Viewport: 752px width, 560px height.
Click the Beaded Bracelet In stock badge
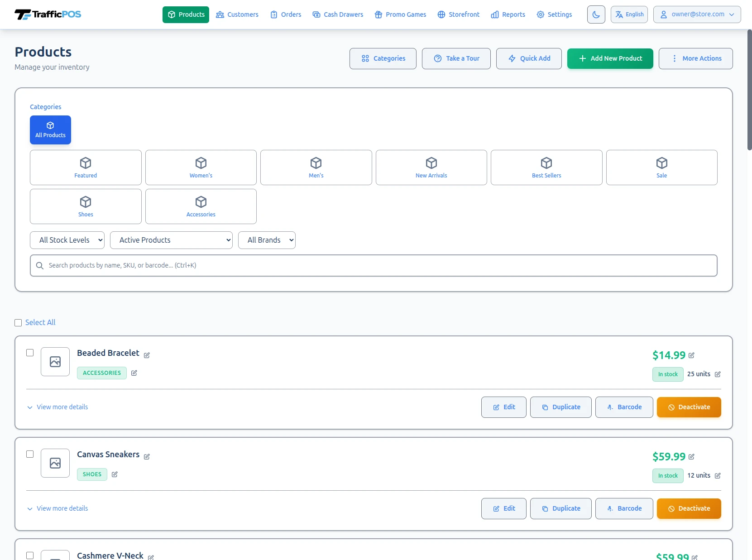tap(668, 374)
